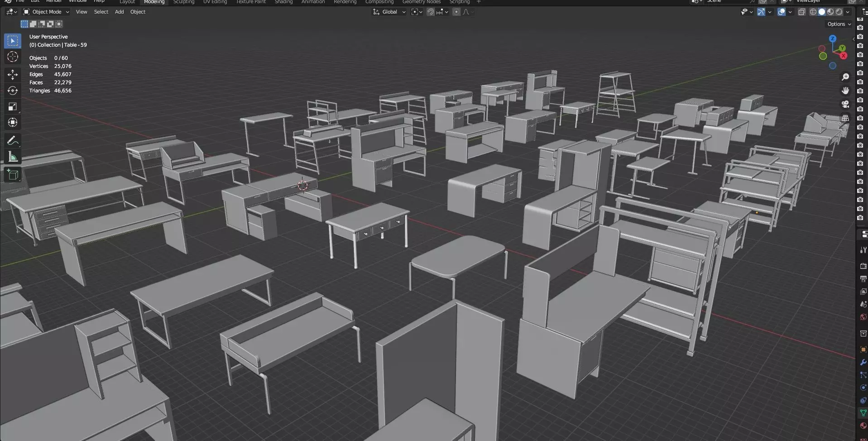
Task: Open the Object Mode dropdown
Action: 46,12
